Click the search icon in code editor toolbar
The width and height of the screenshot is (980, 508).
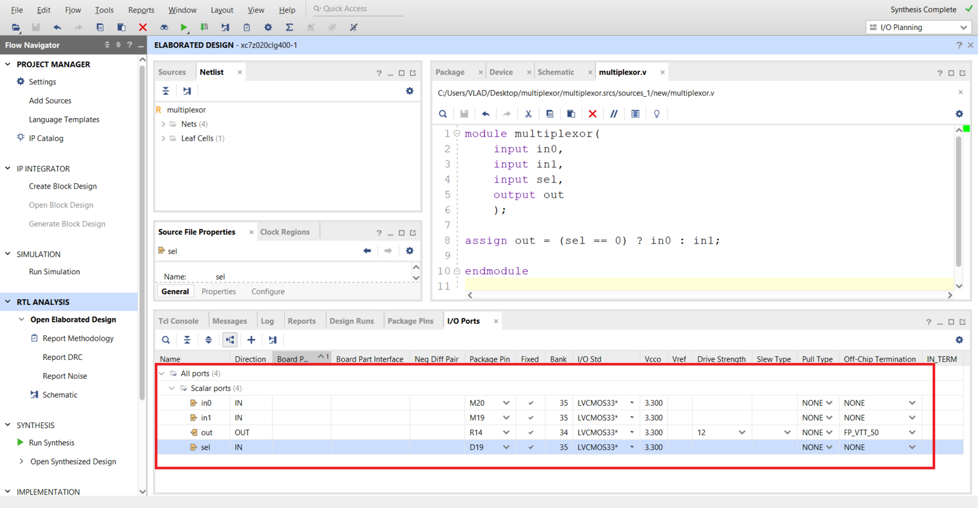(443, 114)
